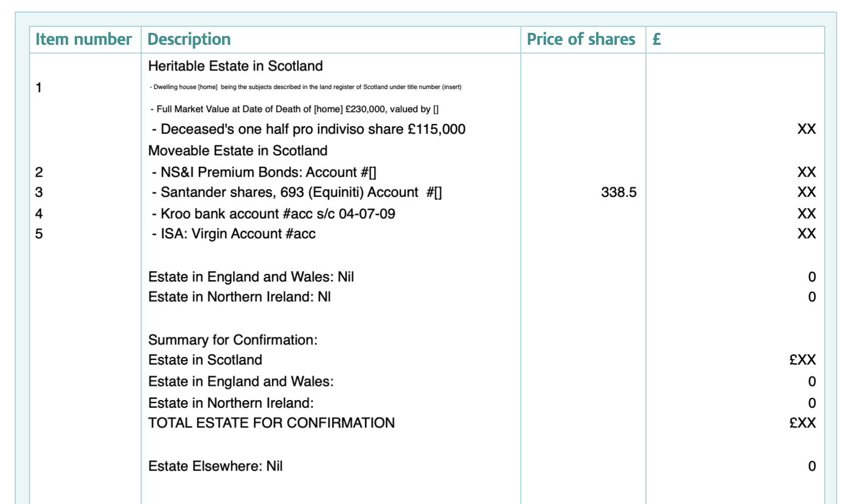Select the Summary for Confirmation heading

point(233,340)
